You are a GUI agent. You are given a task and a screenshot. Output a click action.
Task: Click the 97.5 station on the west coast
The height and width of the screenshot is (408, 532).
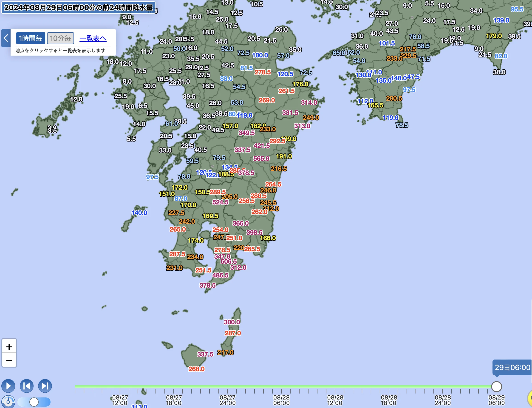pyautogui.click(x=152, y=177)
